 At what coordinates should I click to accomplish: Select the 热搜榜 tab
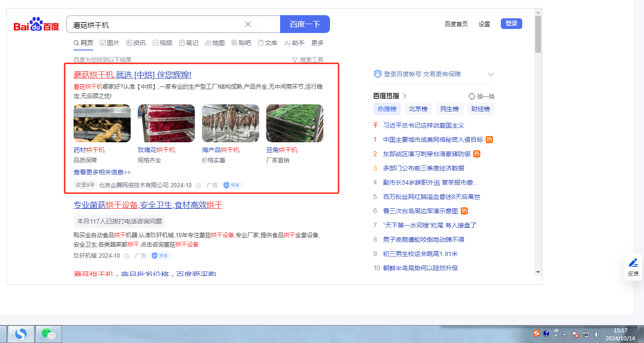387,109
